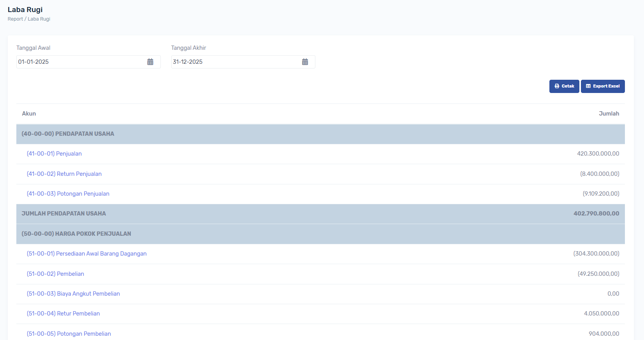Screen dimensions: 644x340
Task: Open the (51-00-04) Retur Pembelian link
Action: click(x=63, y=314)
